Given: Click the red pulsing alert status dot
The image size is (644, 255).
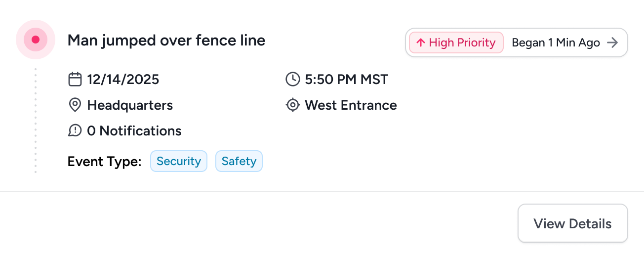Looking at the screenshot, I should click(35, 40).
